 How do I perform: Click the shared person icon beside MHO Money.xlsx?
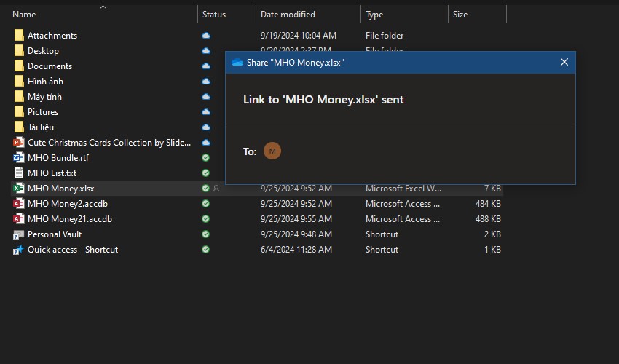216,189
